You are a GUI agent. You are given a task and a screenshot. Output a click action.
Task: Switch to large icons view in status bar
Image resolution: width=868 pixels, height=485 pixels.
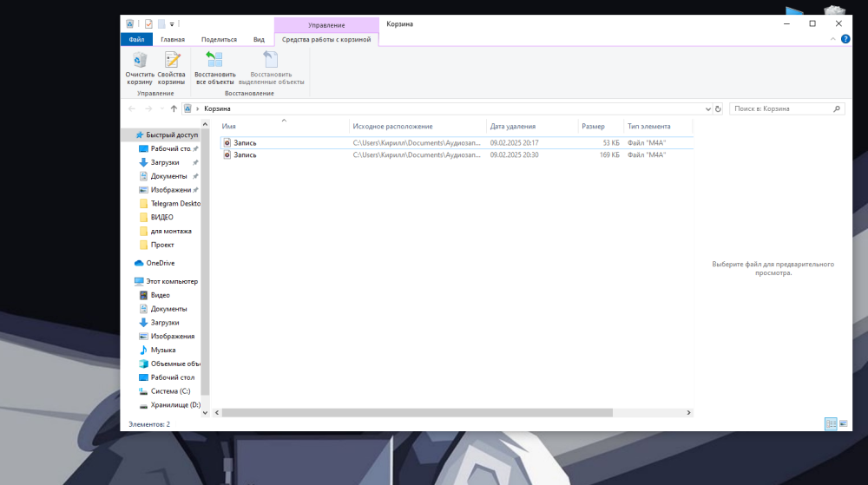[844, 424]
